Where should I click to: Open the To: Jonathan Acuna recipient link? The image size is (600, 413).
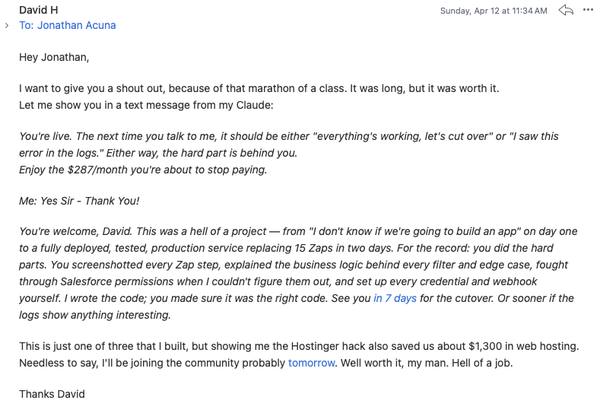pyautogui.click(x=67, y=25)
